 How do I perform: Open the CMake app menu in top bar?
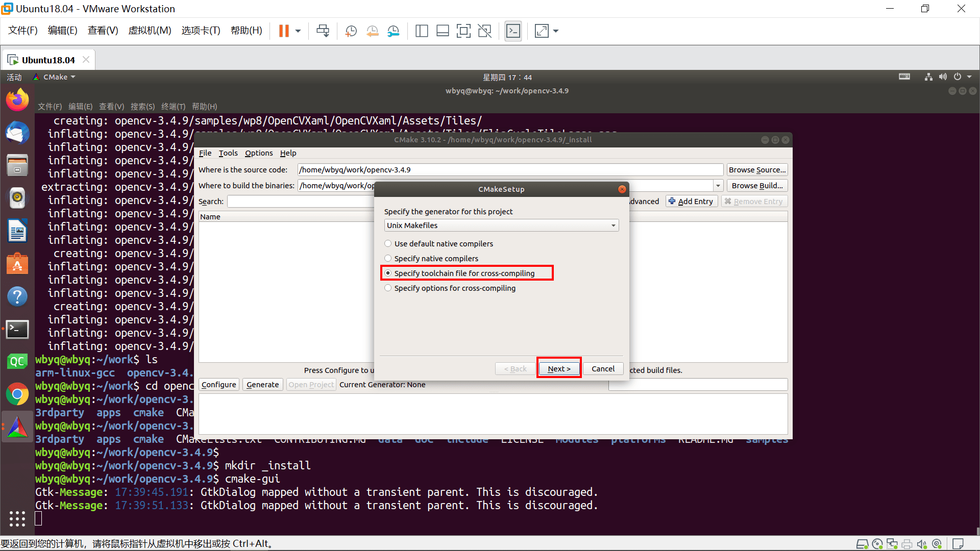tap(54, 77)
